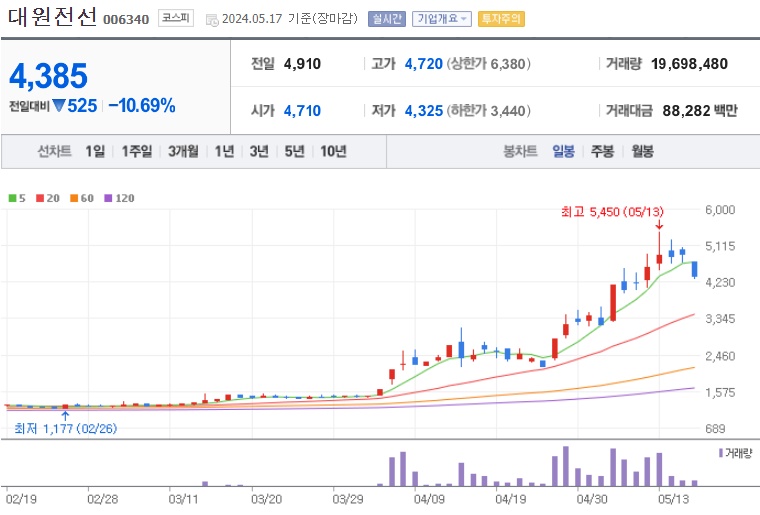Click the 실시간 real-time button

click(x=386, y=19)
